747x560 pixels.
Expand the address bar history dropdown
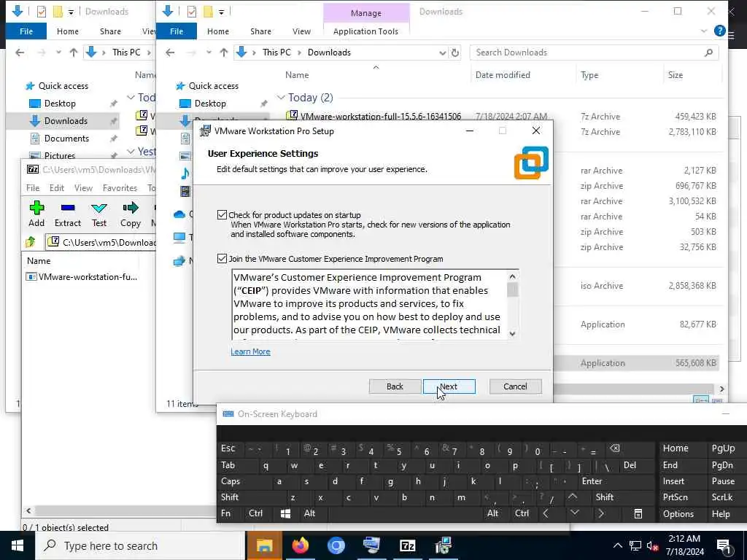(442, 52)
